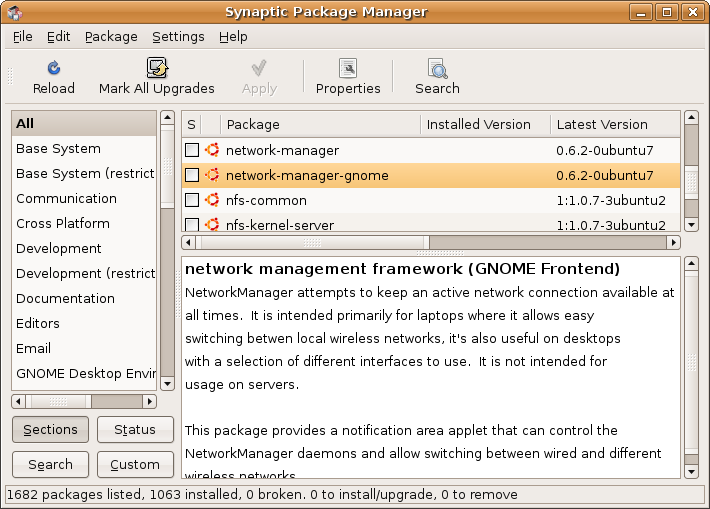
Task: Select the Base System (restricted) section
Action: (84, 173)
